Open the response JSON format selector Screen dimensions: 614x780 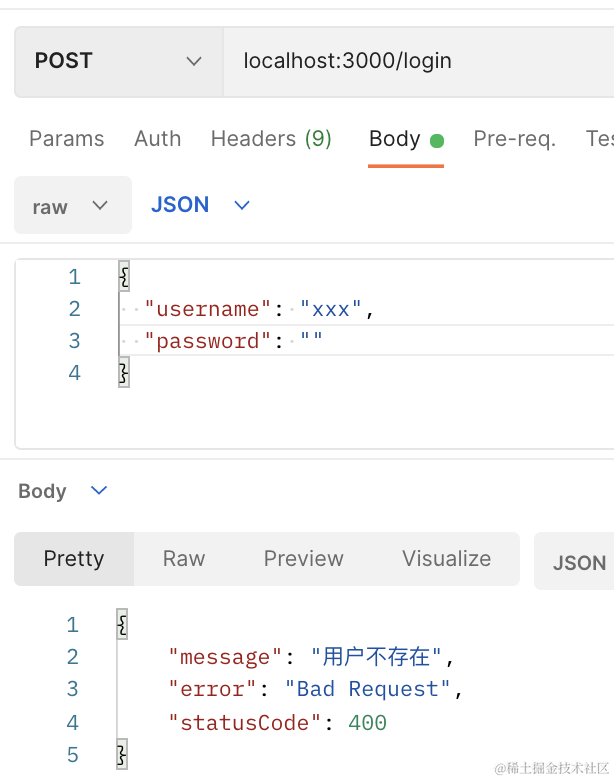tap(574, 562)
